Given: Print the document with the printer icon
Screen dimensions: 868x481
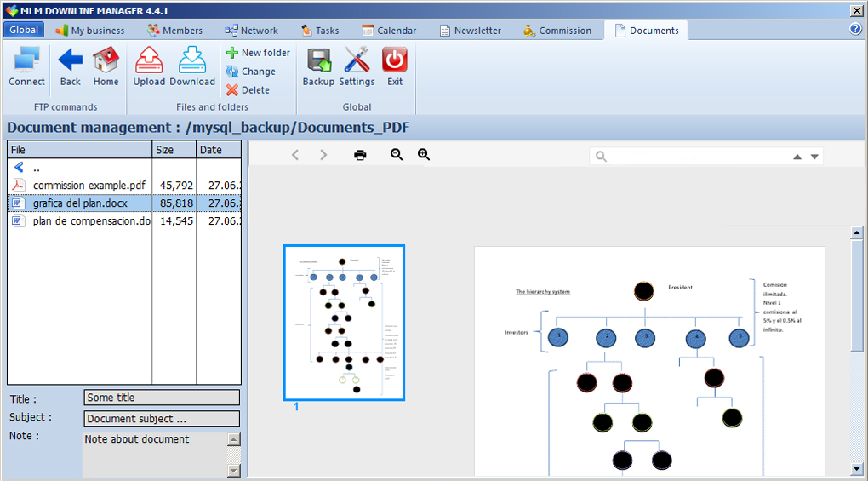Looking at the screenshot, I should coord(360,155).
